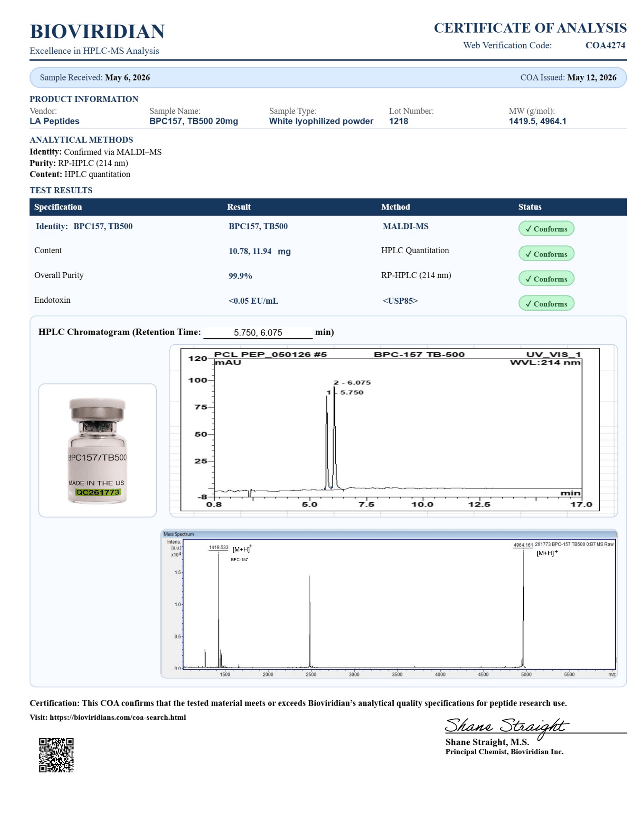Click the peak label 1 - 5.750
Viewport: 644px width, 834px height.
pos(345,392)
